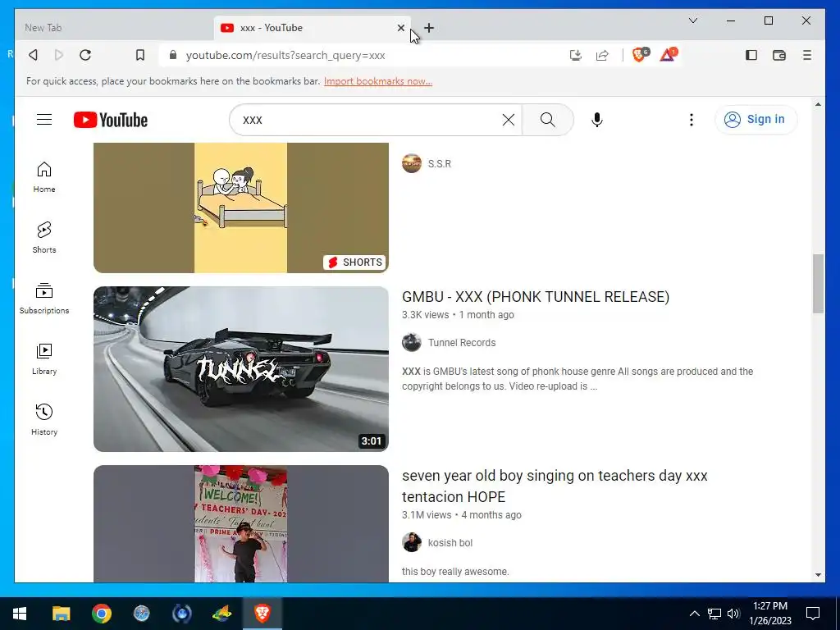Reload the current page
Screen dimensions: 840x630
click(85, 55)
